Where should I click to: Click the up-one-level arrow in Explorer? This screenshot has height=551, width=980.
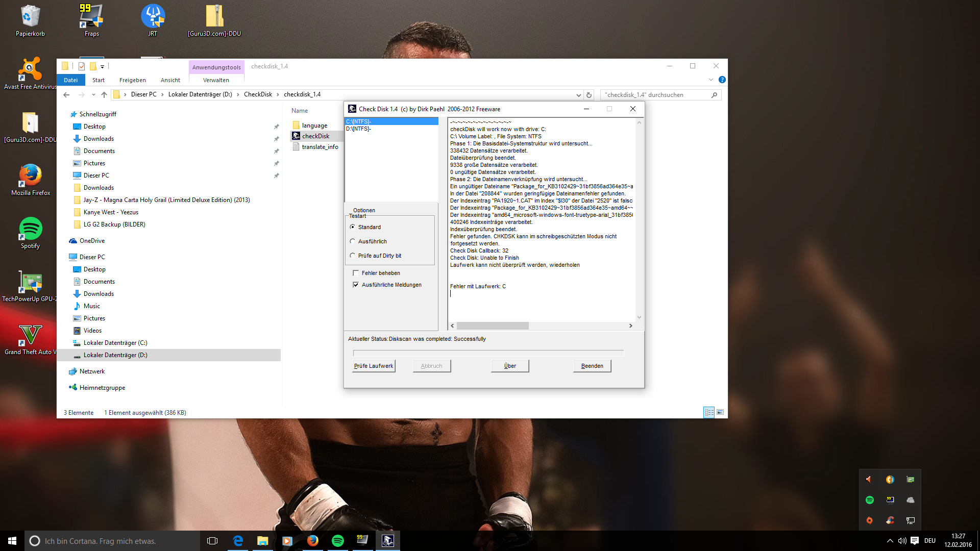pos(104,95)
